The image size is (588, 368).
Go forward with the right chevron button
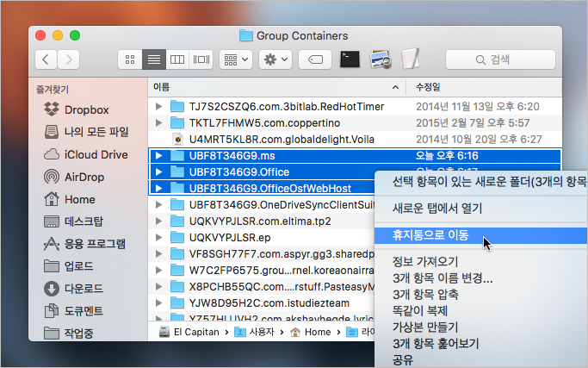tap(68, 59)
